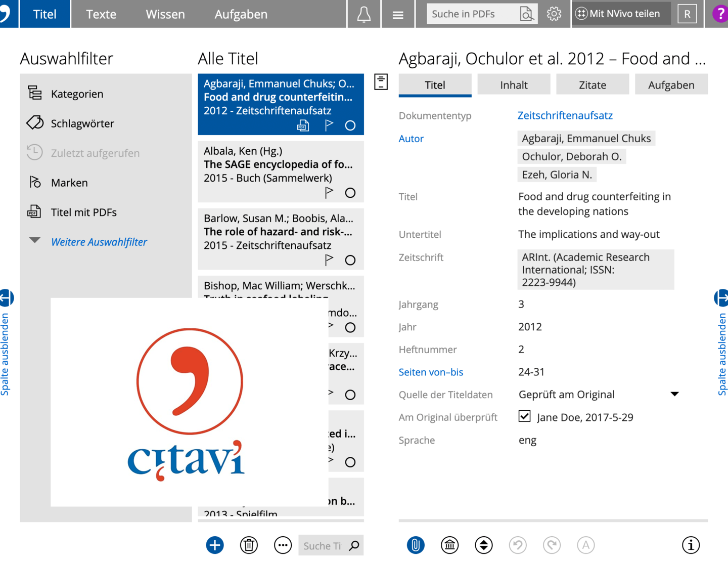Click the Marken flag icon in filter panel
The height and width of the screenshot is (561, 728).
(35, 182)
